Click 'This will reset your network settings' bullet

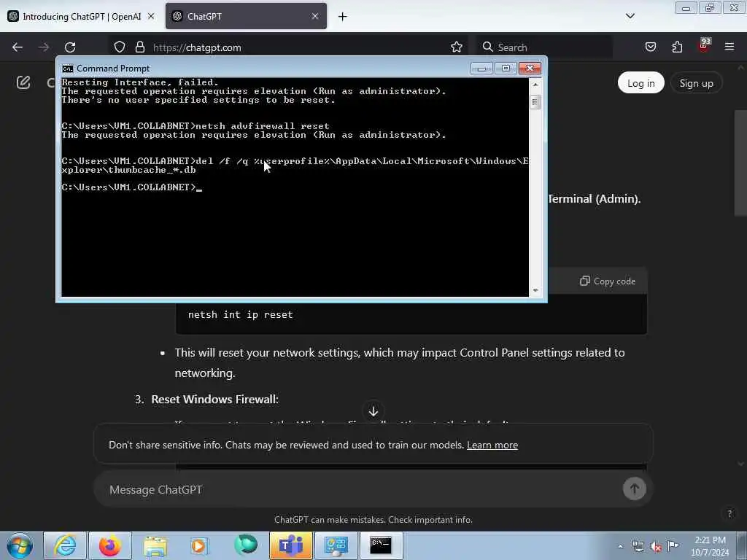(399, 362)
